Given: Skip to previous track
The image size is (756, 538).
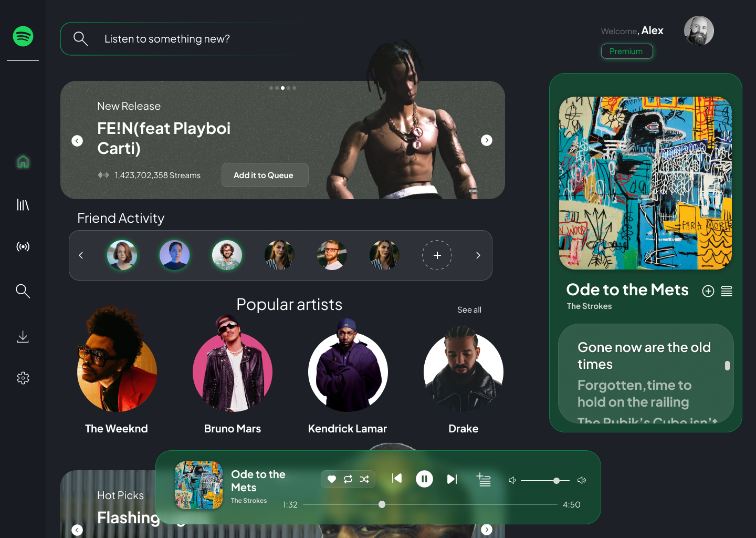Looking at the screenshot, I should 397,478.
